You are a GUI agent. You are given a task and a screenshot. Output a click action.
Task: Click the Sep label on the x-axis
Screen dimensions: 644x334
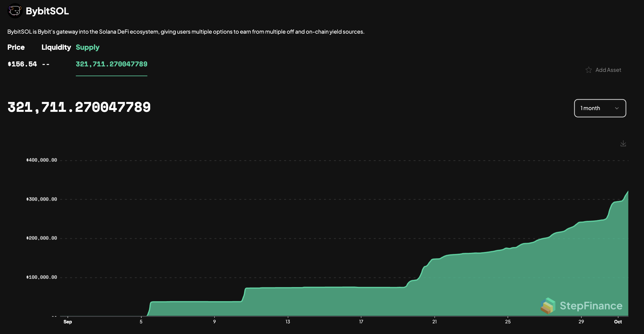68,322
